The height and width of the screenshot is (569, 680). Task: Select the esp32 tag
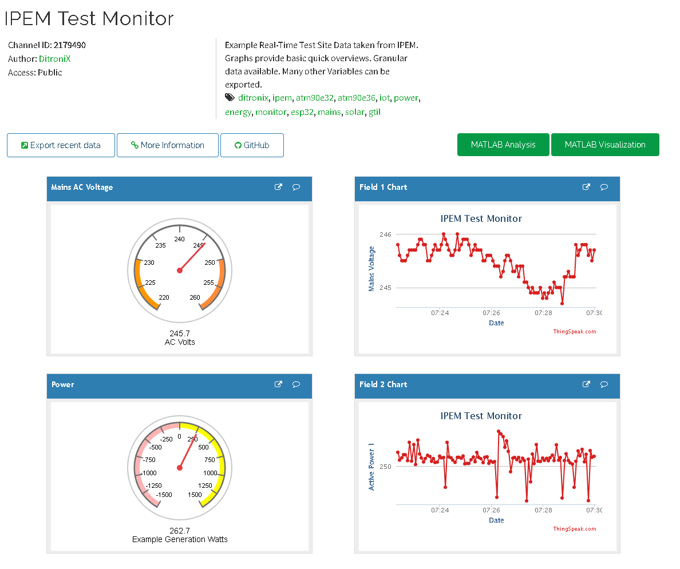point(302,112)
